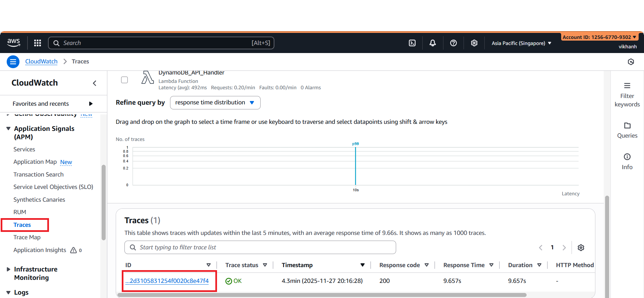The image size is (644, 298).
Task: Open the AWS CloudShell icon
Action: (412, 43)
